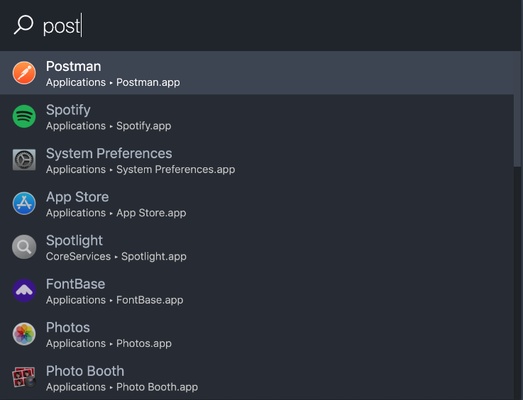Choose the "System Preferences" result title

[109, 153]
